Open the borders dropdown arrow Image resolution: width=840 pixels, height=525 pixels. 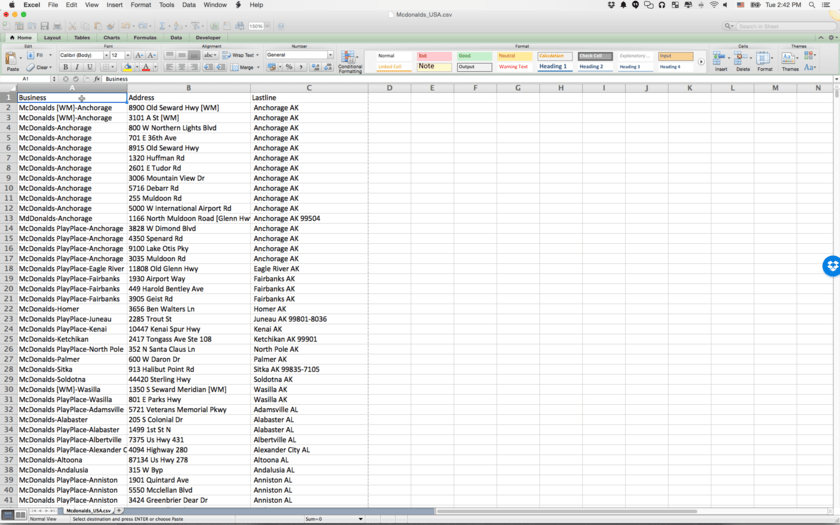coord(114,68)
